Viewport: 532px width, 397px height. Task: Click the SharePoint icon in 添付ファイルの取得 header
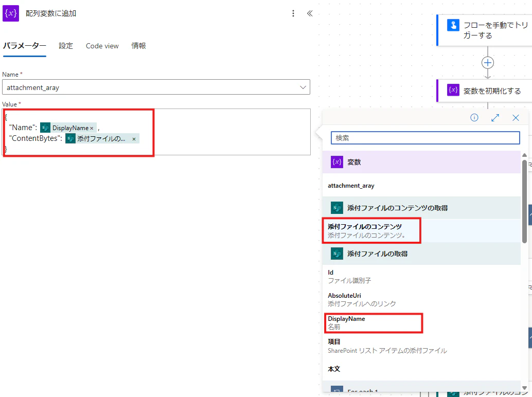pos(337,254)
